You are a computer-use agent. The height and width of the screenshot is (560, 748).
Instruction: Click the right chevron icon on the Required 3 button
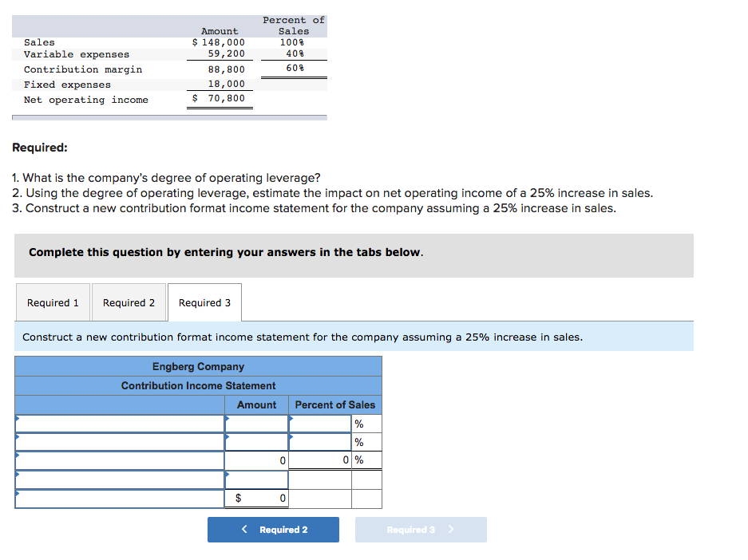point(451,529)
